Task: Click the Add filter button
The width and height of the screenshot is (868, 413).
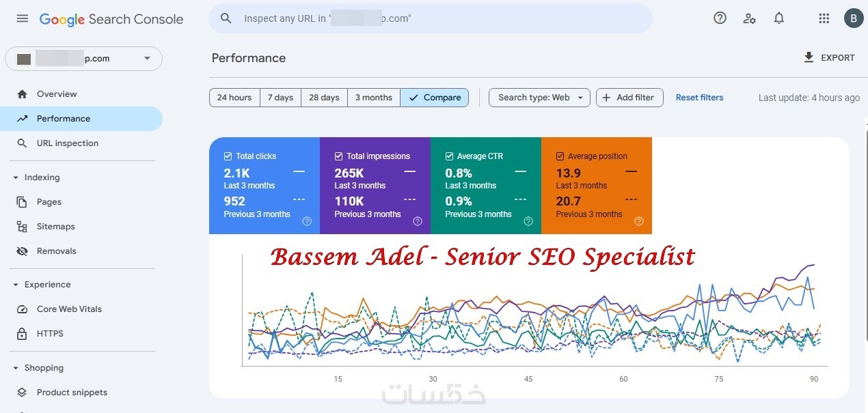Action: pos(628,98)
